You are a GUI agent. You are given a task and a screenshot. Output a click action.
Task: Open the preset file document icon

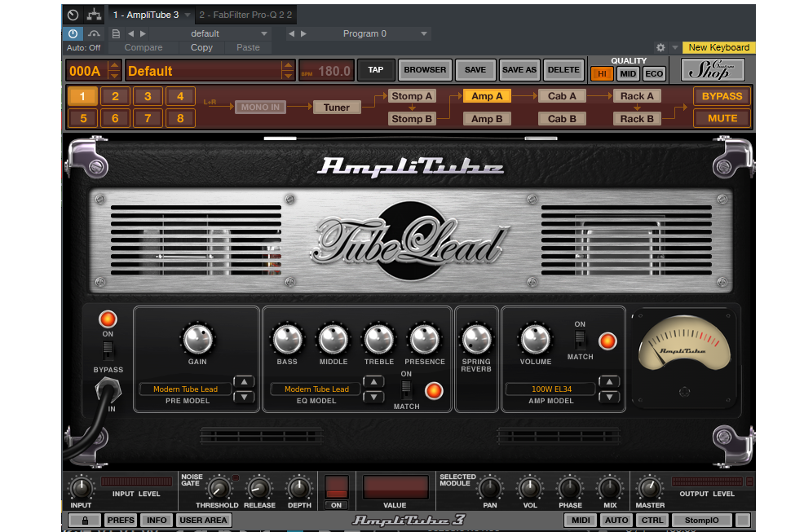click(116, 34)
